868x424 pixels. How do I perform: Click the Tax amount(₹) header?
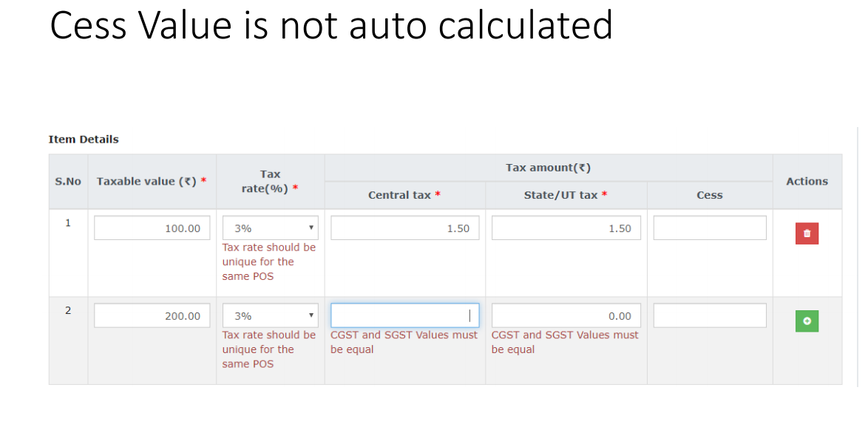pos(548,168)
